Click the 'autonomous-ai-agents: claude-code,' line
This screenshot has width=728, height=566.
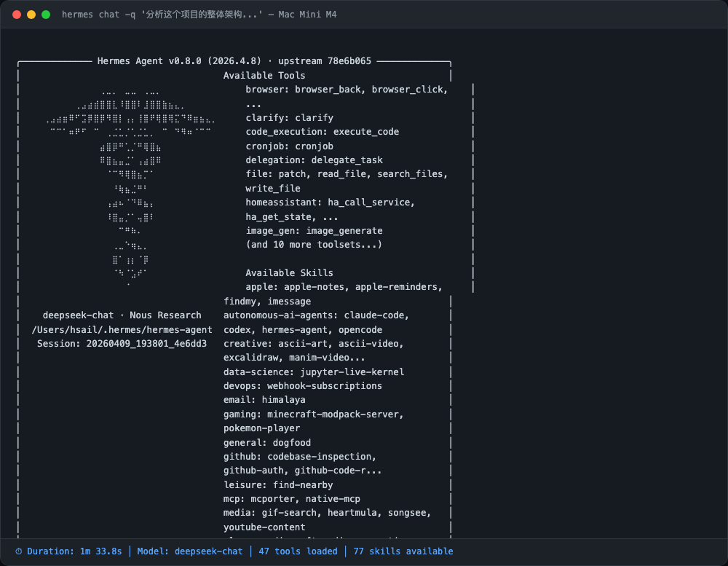pyautogui.click(x=316, y=315)
